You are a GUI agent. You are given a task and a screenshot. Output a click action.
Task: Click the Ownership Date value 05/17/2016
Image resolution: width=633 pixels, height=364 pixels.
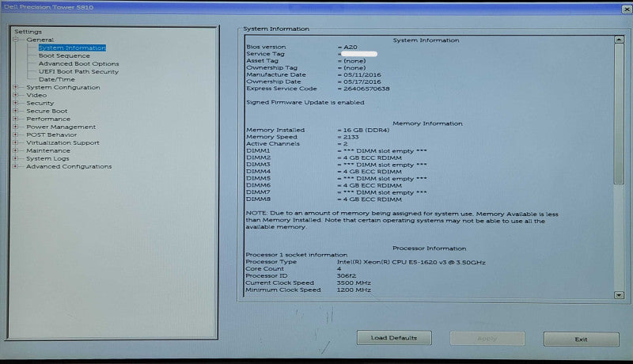[362, 82]
